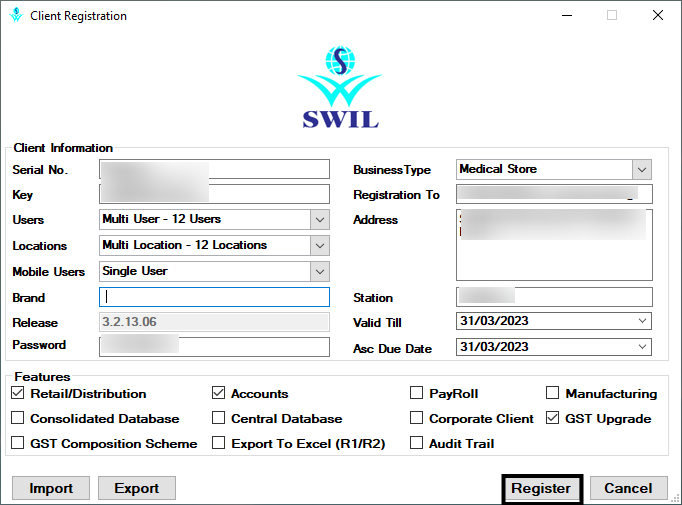Click the SWIL app icon in title bar

16,15
